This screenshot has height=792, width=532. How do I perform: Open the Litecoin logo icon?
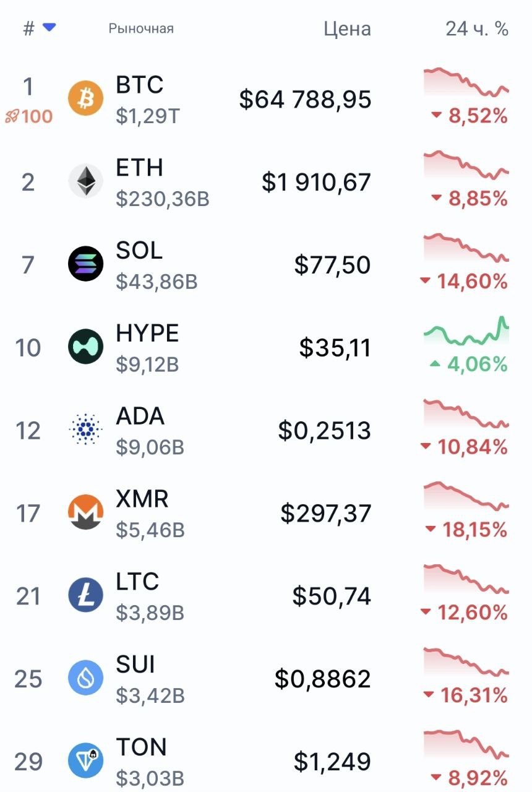[x=85, y=596]
